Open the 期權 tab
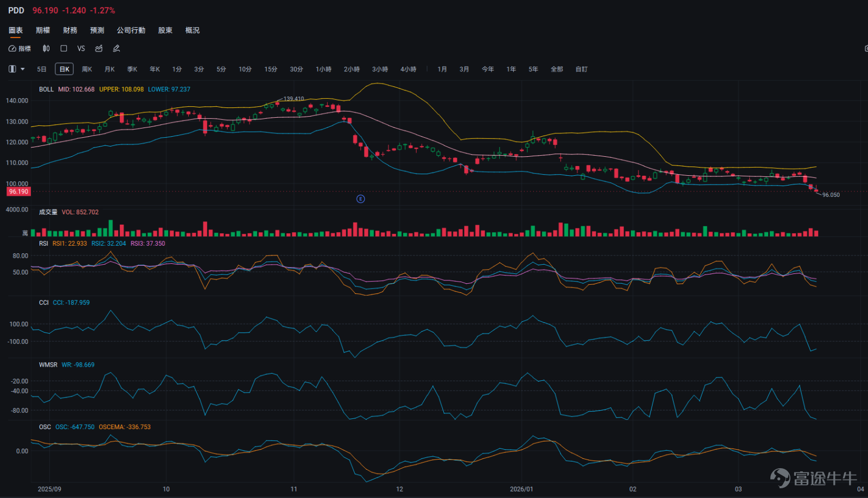This screenshot has width=868, height=498. coord(43,30)
